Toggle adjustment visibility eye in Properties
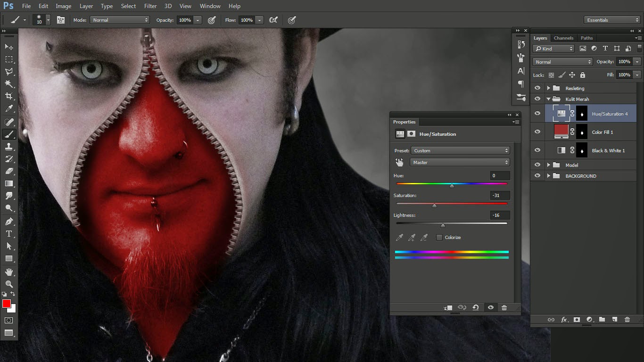This screenshot has width=644, height=362. pyautogui.click(x=490, y=307)
